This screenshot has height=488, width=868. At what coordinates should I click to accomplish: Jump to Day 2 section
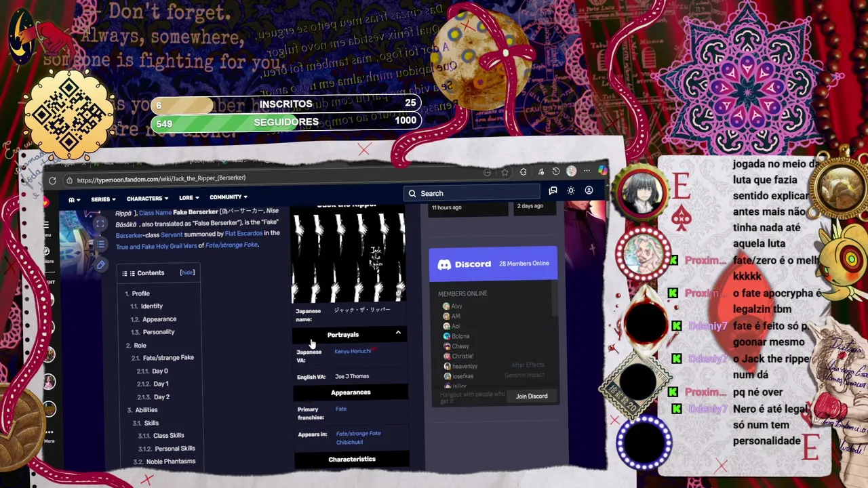tap(161, 397)
